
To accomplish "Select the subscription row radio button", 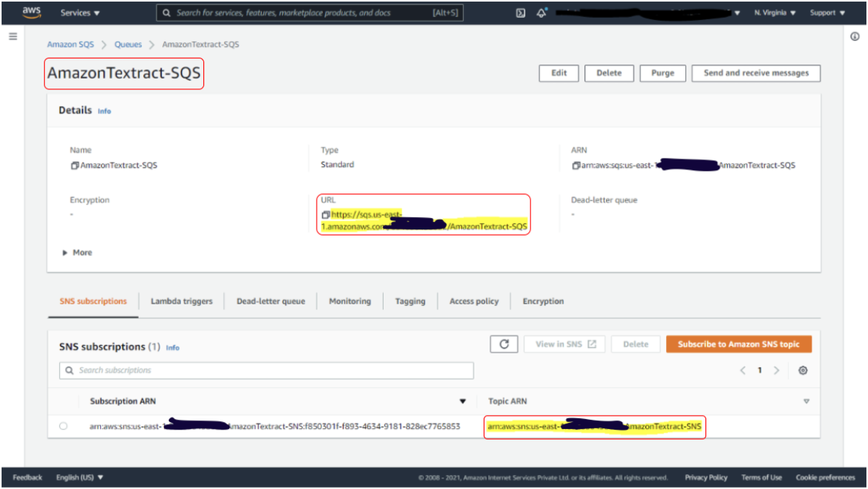I will (x=62, y=426).
